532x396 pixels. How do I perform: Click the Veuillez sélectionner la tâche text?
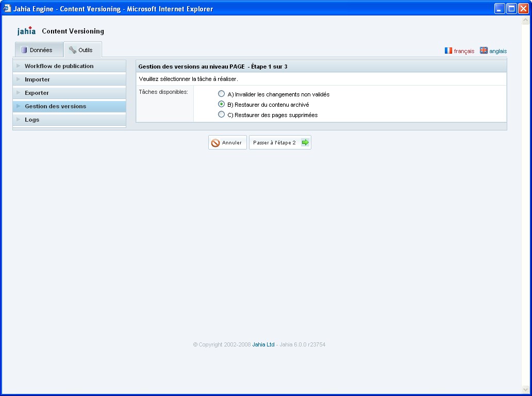(x=188, y=79)
